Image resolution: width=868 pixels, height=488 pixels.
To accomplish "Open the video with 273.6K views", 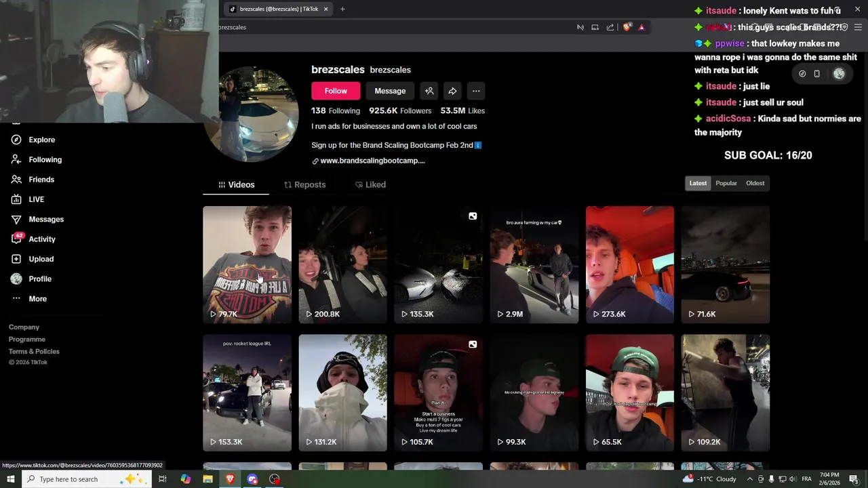I will click(629, 264).
